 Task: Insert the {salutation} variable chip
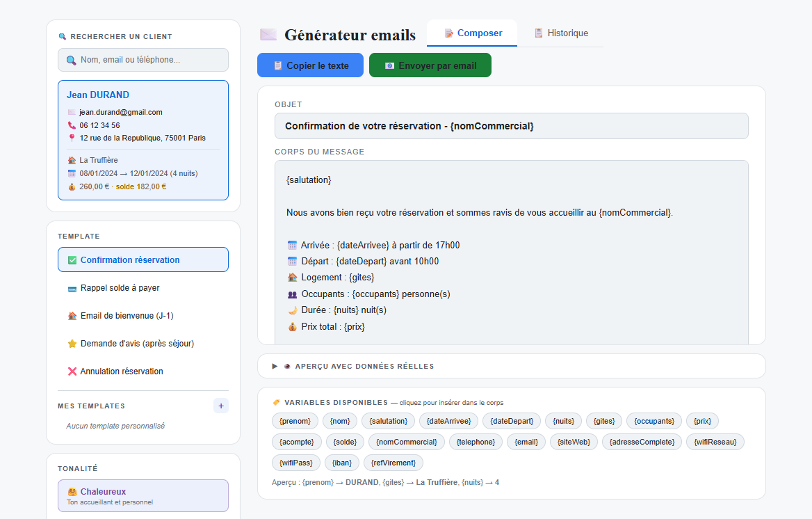tap(389, 421)
